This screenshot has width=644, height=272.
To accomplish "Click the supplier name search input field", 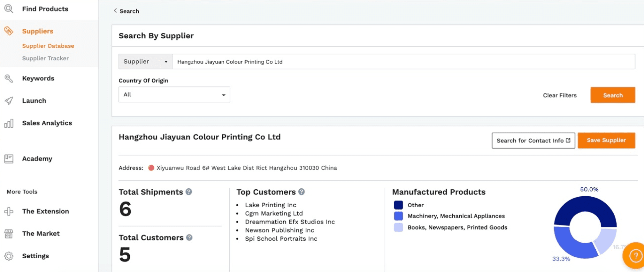I will pos(403,62).
